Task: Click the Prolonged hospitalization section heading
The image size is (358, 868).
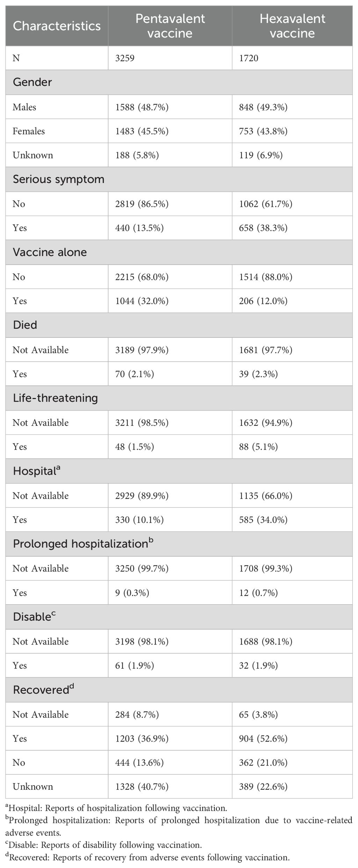Action: pyautogui.click(x=83, y=544)
